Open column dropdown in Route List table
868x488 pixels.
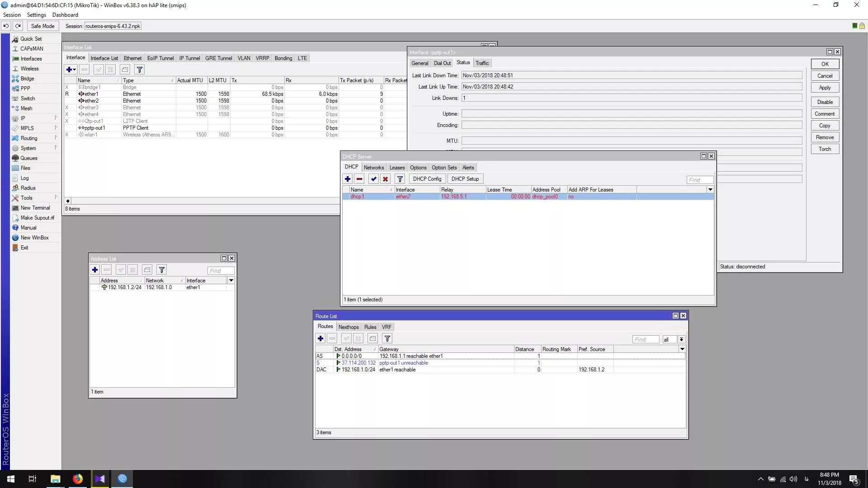point(682,349)
